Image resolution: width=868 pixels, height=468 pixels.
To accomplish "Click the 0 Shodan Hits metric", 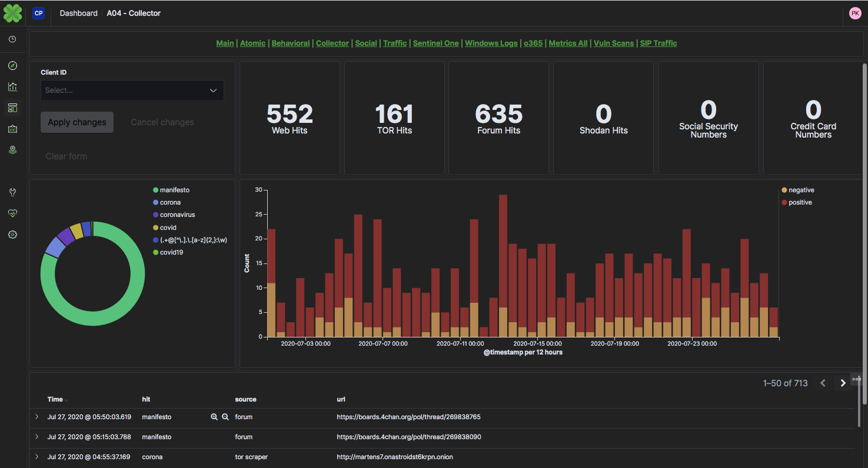I will click(x=603, y=118).
